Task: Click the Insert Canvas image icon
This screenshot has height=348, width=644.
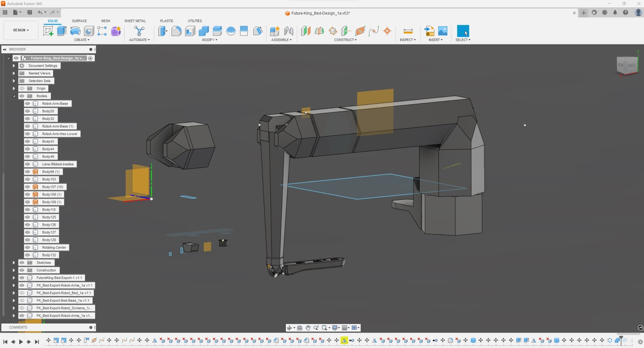Action: coord(443,31)
